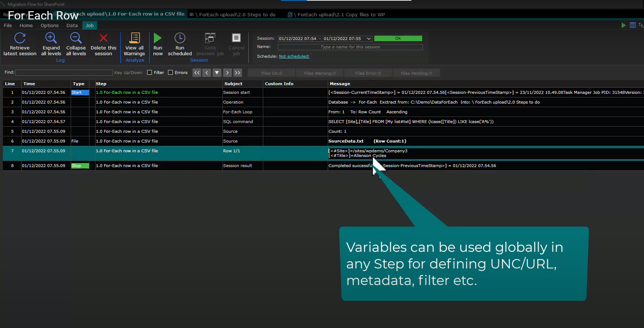The height and width of the screenshot is (328, 644).
Task: Jump to last log entry
Action: click(237, 73)
